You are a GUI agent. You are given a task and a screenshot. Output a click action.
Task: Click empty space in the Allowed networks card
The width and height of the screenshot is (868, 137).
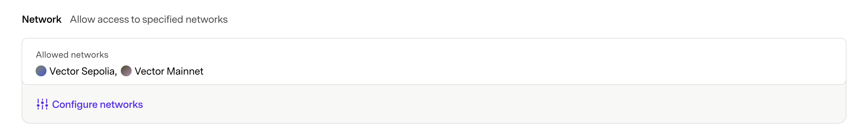tap(509, 62)
